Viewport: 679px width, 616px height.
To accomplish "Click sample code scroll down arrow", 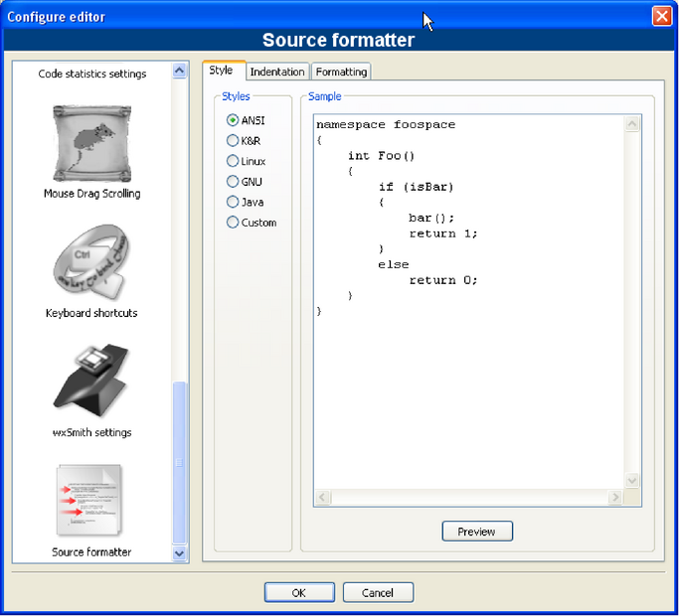I will pyautogui.click(x=632, y=480).
